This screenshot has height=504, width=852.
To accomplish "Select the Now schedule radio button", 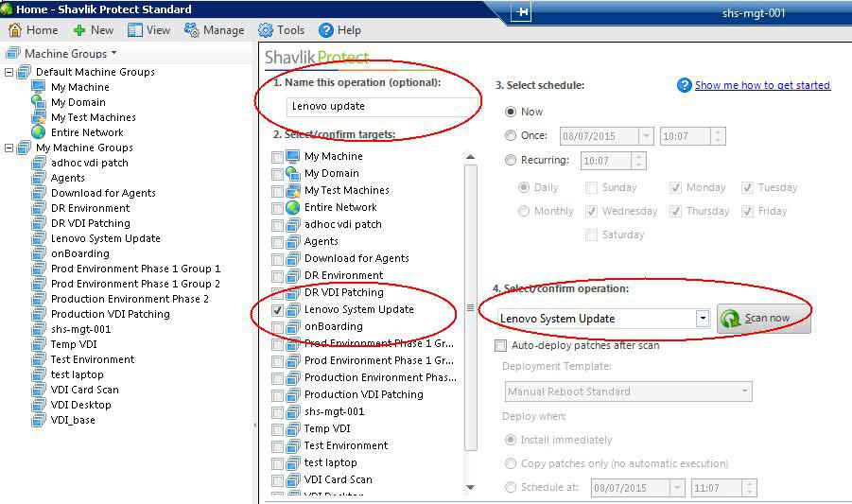I will tap(511, 112).
